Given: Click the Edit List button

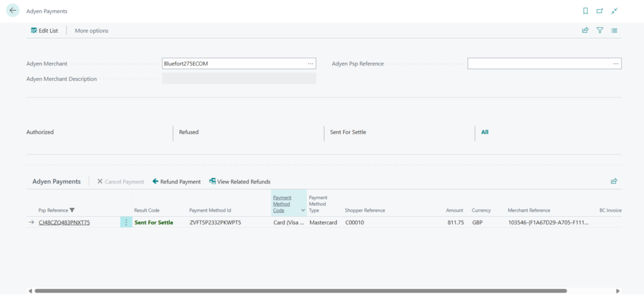Looking at the screenshot, I should (45, 31).
